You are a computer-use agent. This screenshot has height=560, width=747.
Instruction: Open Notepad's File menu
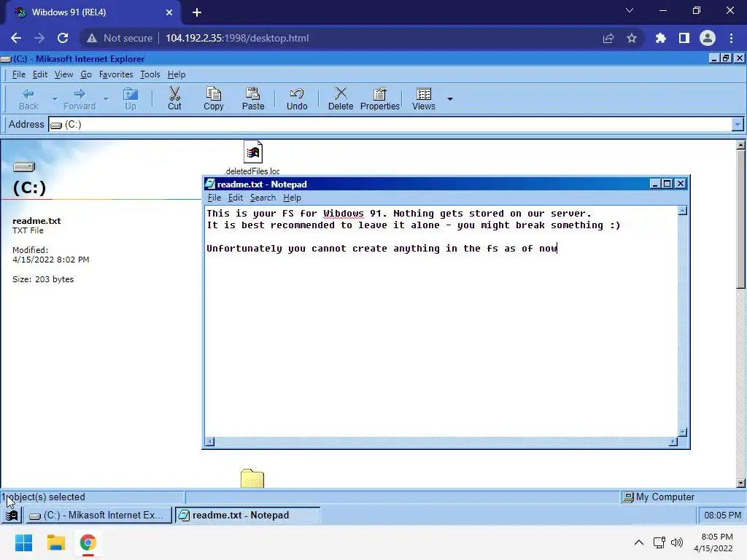pos(214,198)
